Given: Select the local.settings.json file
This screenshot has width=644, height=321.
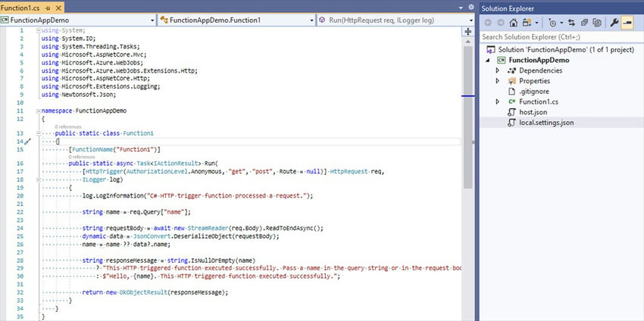Looking at the screenshot, I should (x=546, y=123).
